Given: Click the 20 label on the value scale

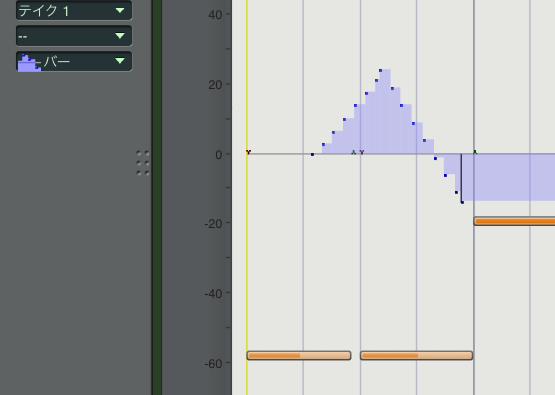Looking at the screenshot, I should [x=215, y=85].
